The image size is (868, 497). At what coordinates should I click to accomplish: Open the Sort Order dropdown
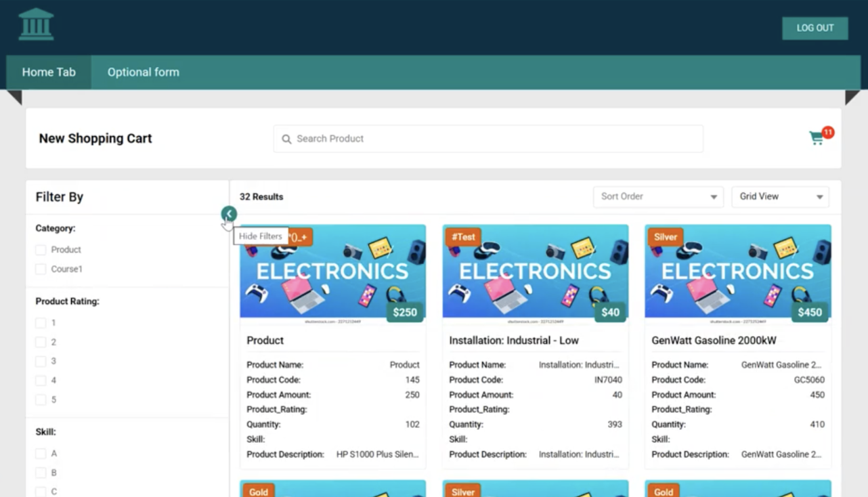[658, 197]
